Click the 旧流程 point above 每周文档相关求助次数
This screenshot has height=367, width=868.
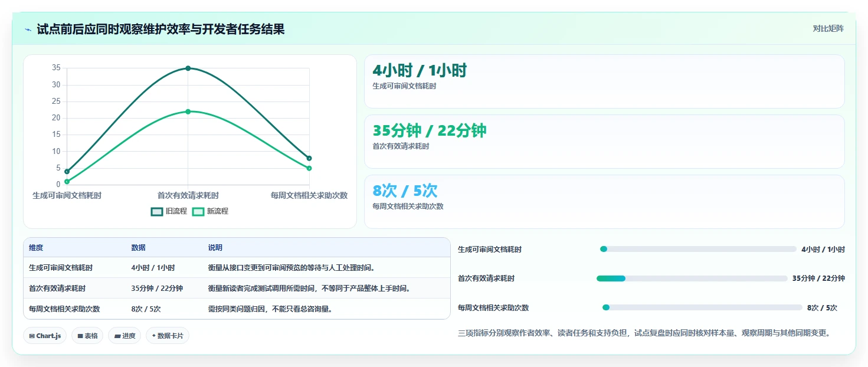[x=309, y=158]
